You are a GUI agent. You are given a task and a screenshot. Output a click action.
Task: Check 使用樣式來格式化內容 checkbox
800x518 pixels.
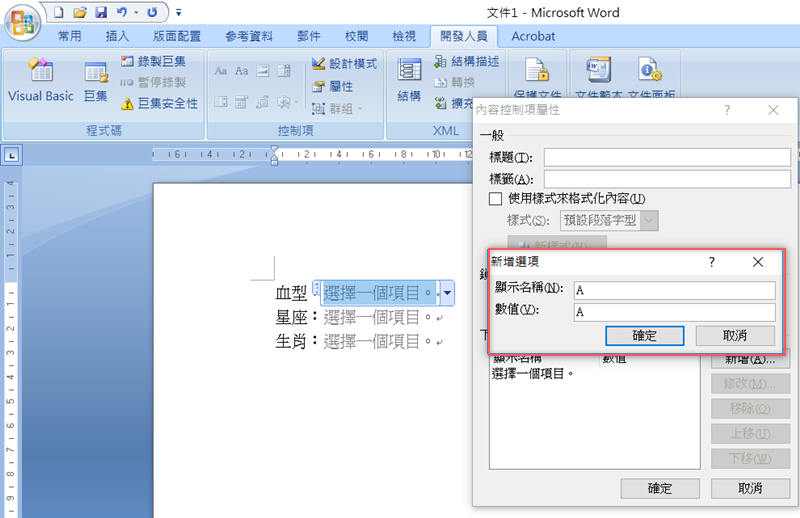click(x=495, y=199)
